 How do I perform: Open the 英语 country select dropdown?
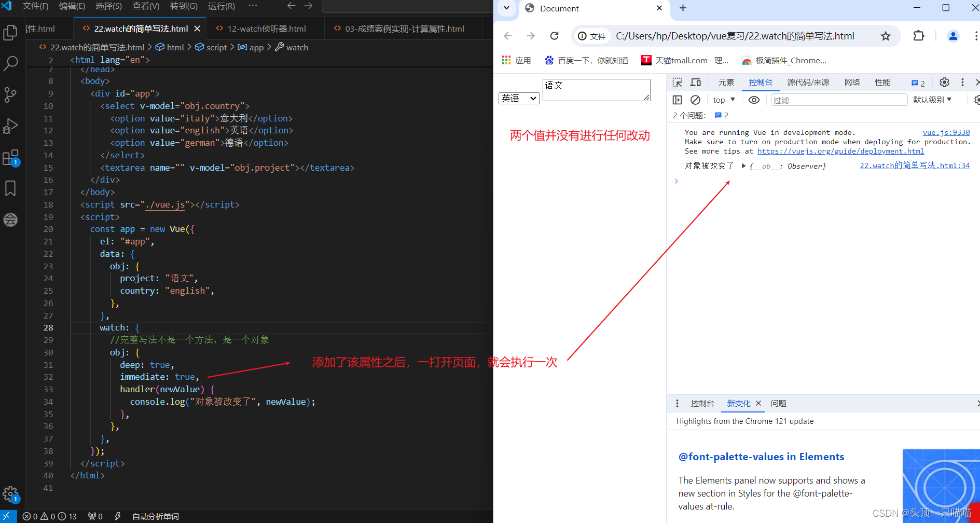pyautogui.click(x=519, y=98)
